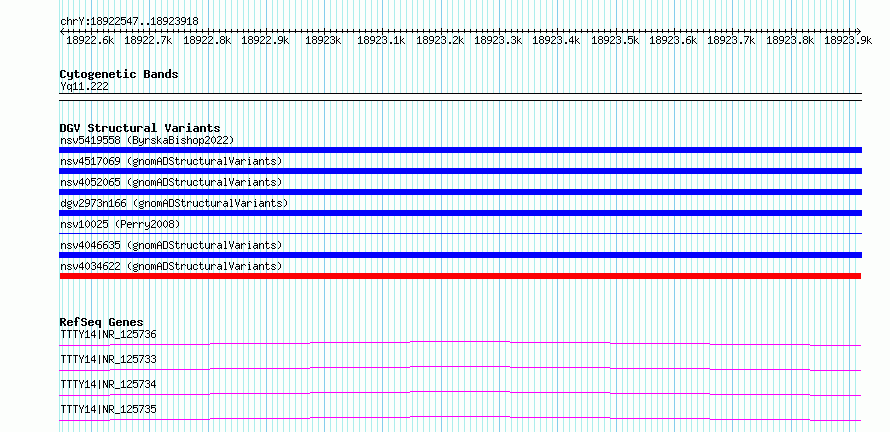Click the 18923.2k ruler tick label
Viewport: 890px width, 432px height.
(440, 40)
